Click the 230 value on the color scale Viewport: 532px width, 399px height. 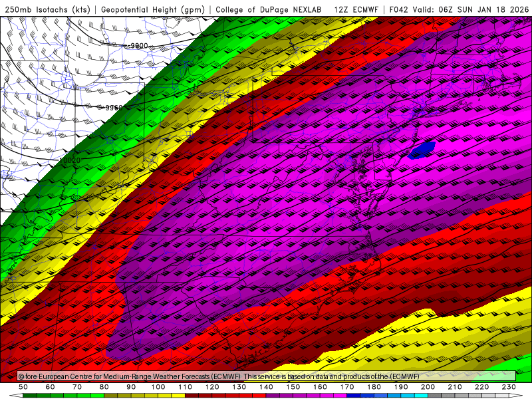[x=509, y=387]
